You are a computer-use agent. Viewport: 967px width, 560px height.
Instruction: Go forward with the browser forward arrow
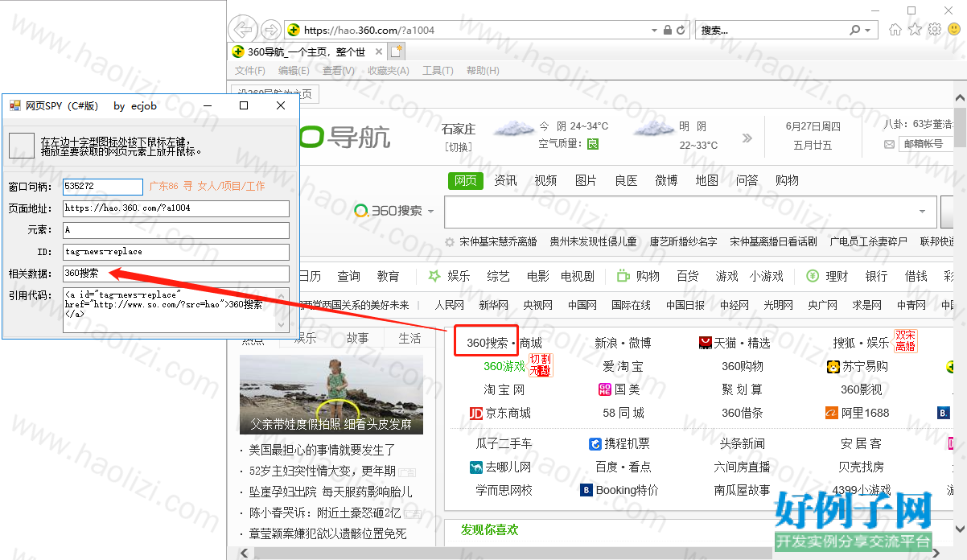(271, 30)
